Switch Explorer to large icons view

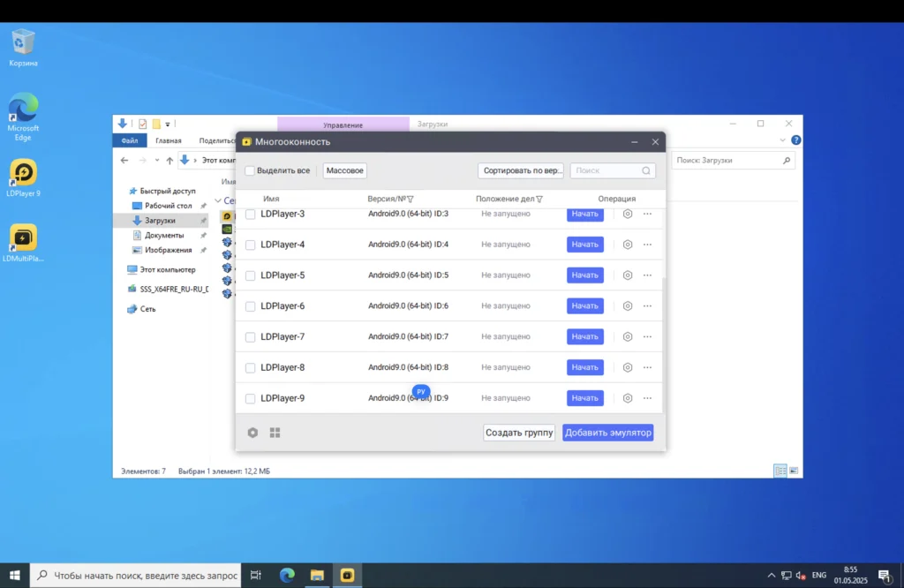click(794, 471)
